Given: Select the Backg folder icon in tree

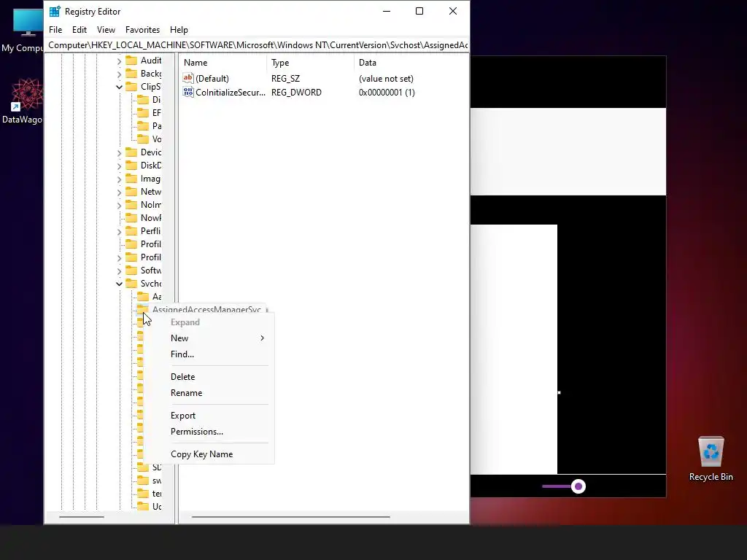Looking at the screenshot, I should coord(131,74).
